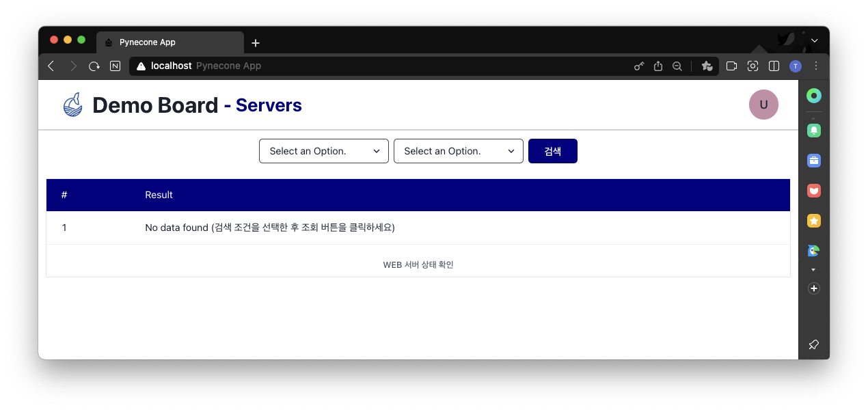
Task: Click the Demo Board title text
Action: point(155,105)
